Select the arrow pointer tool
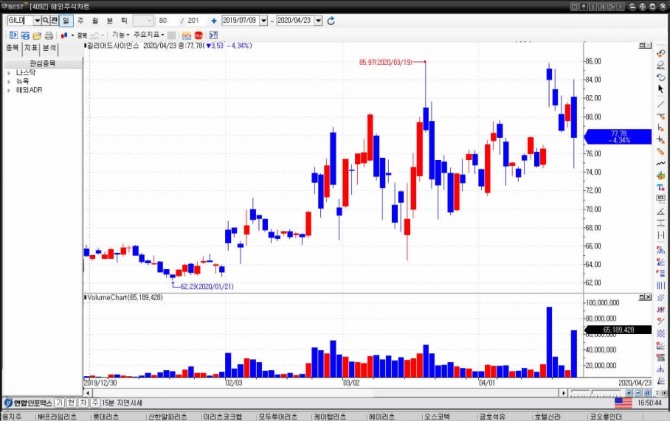The height and width of the screenshot is (421, 670). pyautogui.click(x=661, y=89)
